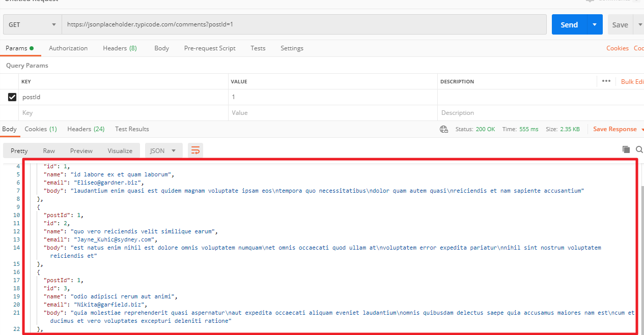Click the postId key cell
The image size is (644, 335).
(x=123, y=97)
